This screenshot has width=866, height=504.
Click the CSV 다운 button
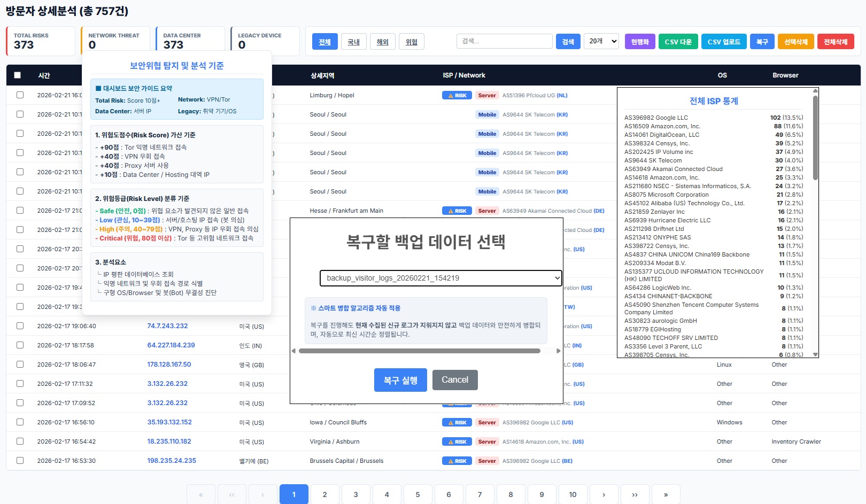pos(678,42)
